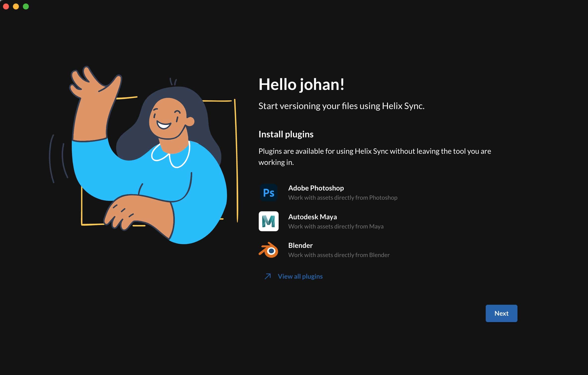Click the Install plugins heading
Image resolution: width=588 pixels, height=375 pixels.
pos(286,134)
